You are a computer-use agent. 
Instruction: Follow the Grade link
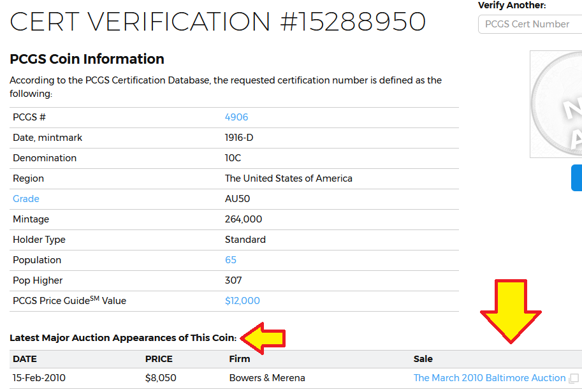point(26,199)
